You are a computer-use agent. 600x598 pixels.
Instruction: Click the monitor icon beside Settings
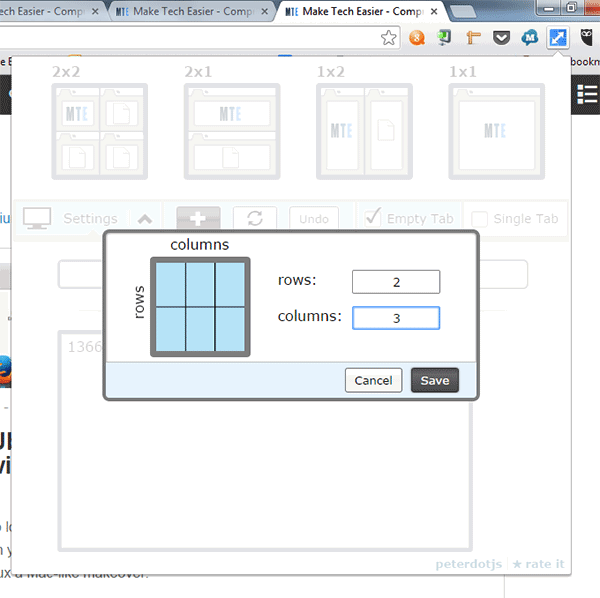tap(38, 218)
